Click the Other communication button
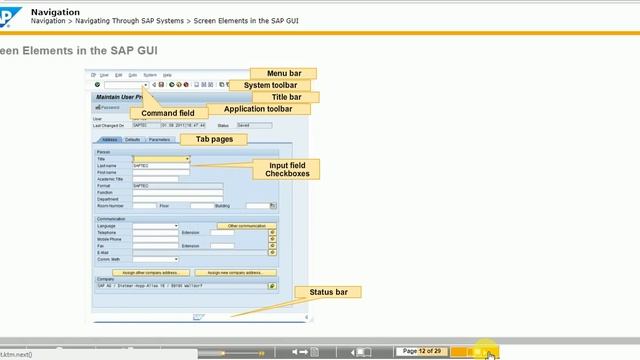 [247, 226]
